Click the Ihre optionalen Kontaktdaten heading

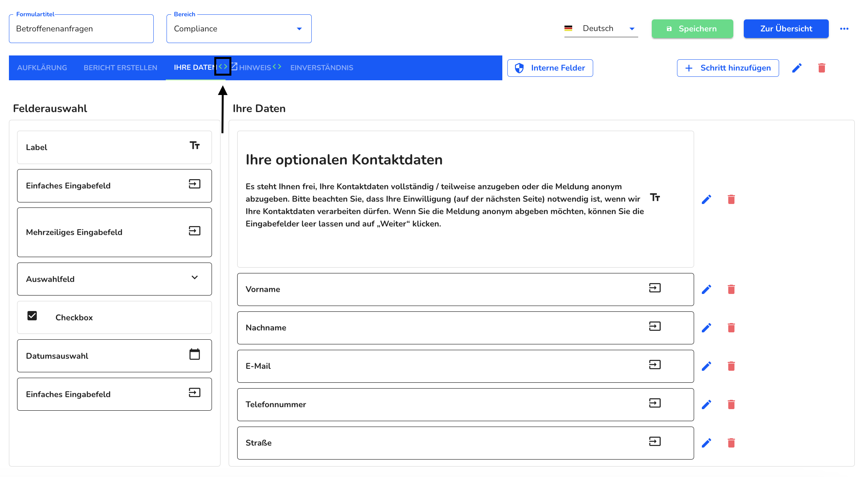[x=344, y=160]
